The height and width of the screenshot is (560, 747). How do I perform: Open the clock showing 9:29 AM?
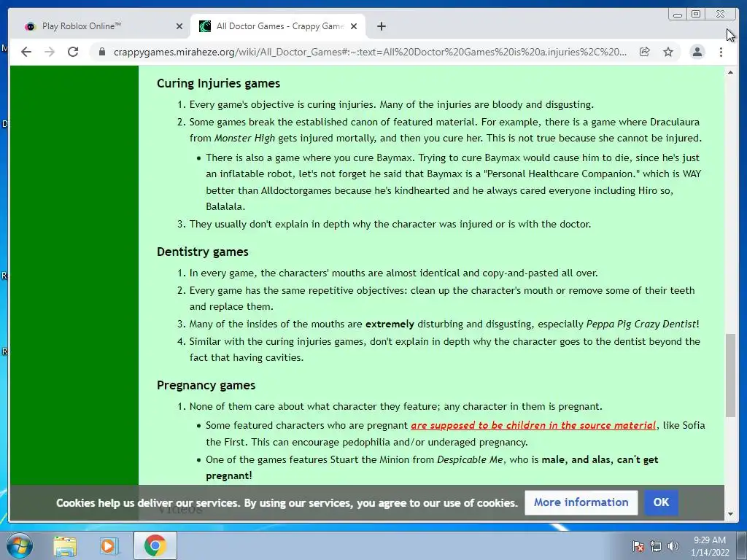710,546
